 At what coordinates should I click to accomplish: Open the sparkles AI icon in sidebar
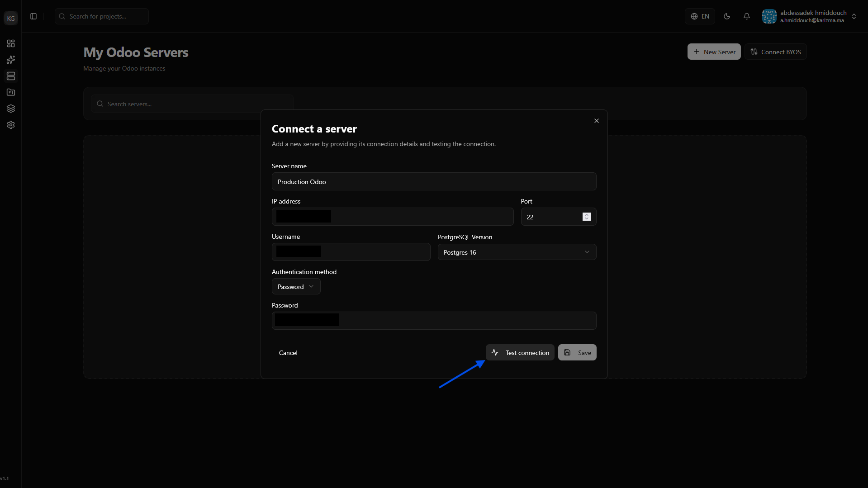[11, 60]
